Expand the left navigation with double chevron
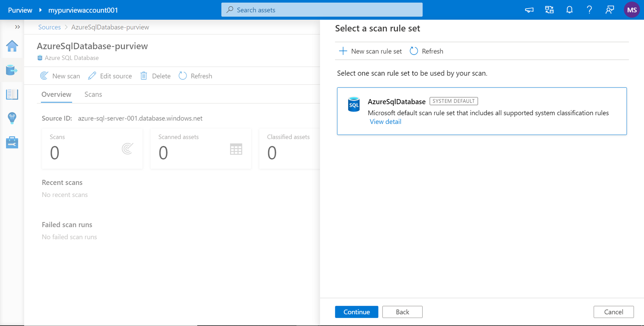644x326 pixels. [x=17, y=27]
